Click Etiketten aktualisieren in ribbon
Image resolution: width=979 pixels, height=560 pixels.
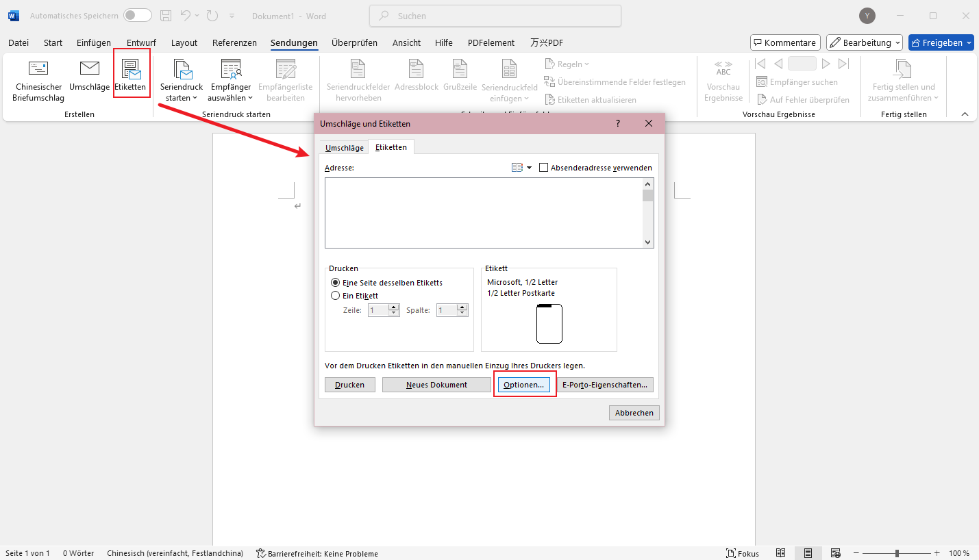[590, 100]
